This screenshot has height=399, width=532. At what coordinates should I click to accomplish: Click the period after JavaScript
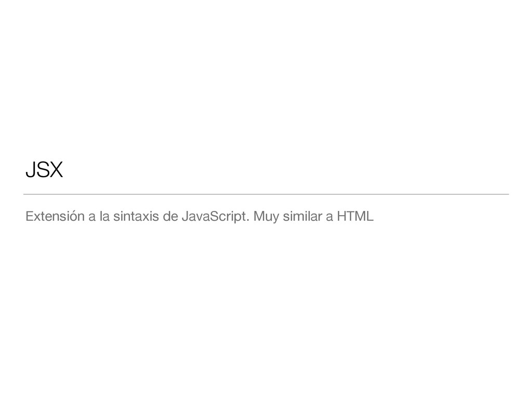click(248, 220)
